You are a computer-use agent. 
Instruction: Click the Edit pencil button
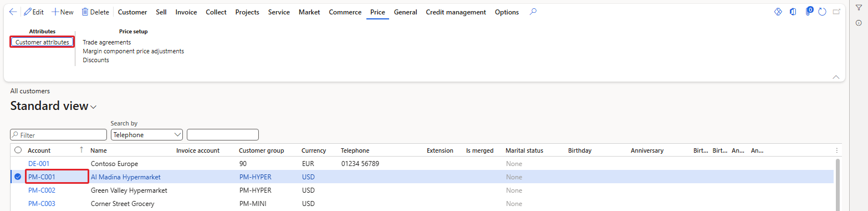tap(34, 12)
